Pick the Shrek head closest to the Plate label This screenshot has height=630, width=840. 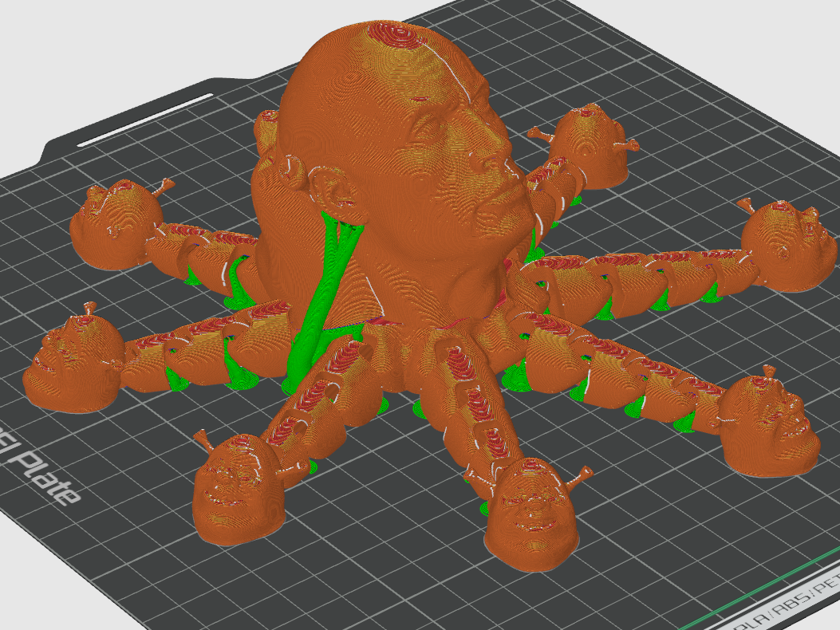coord(239,489)
